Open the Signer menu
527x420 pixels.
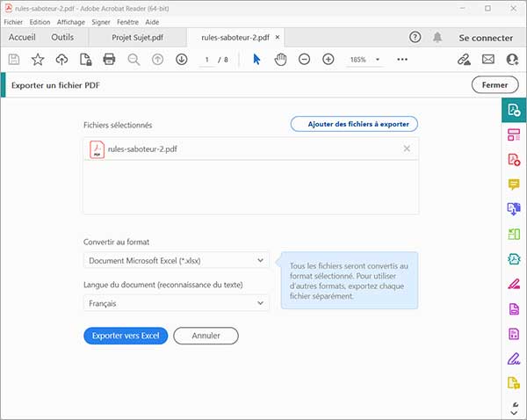(101, 22)
